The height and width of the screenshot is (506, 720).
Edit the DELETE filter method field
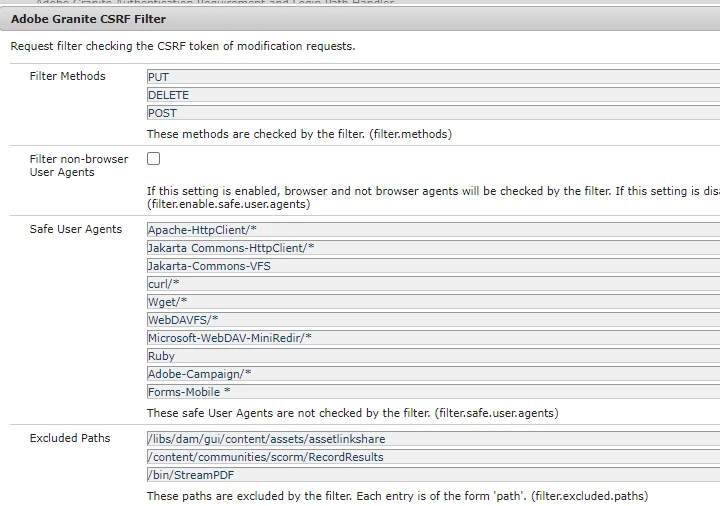[433, 95]
